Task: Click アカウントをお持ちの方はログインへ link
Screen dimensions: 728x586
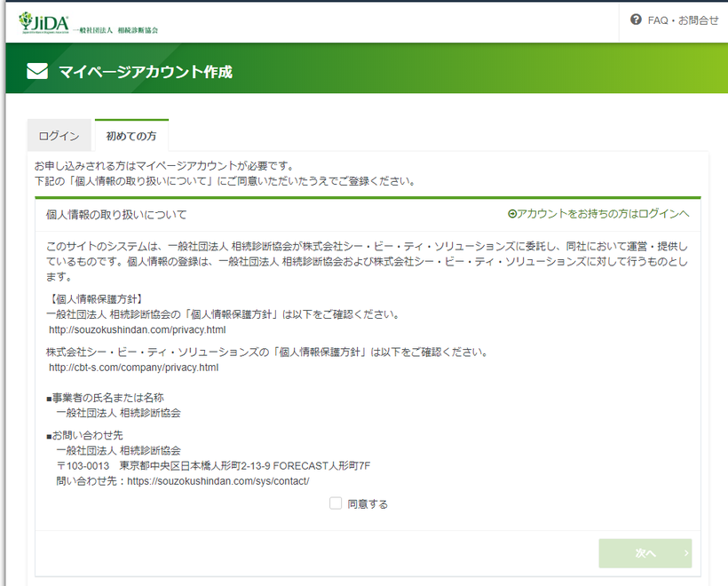Action: click(x=603, y=214)
